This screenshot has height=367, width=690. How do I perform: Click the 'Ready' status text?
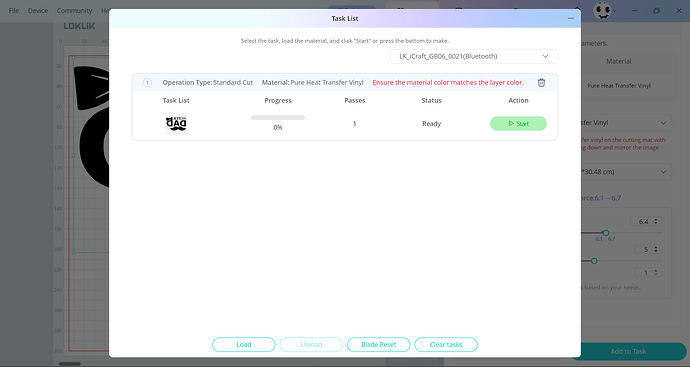click(431, 124)
